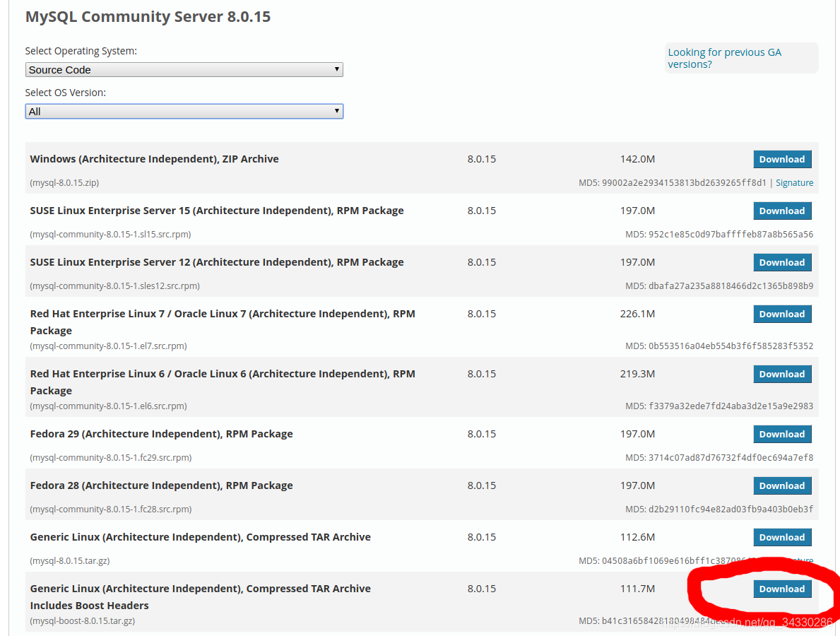Open Looking for previous GA versions link
The width and height of the screenshot is (840, 636).
click(724, 58)
